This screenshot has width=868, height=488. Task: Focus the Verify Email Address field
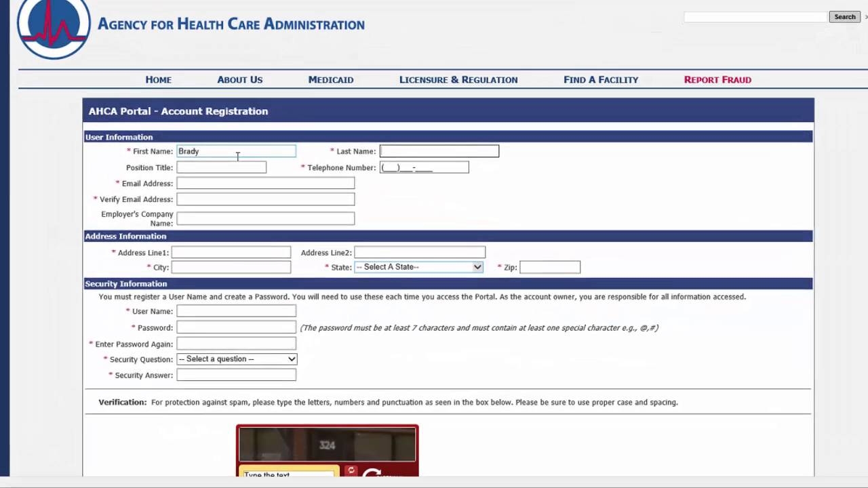tap(265, 199)
